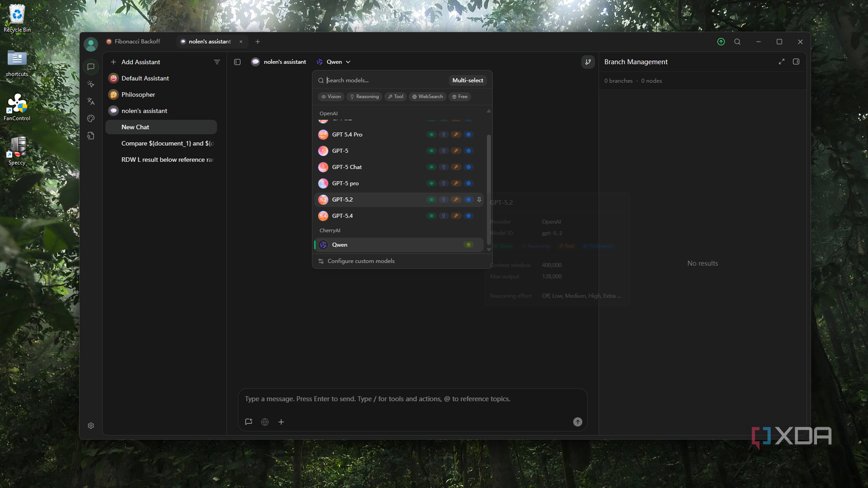This screenshot has height=488, width=868.
Task: Open the Qwen model selector dropdown
Action: [334, 62]
